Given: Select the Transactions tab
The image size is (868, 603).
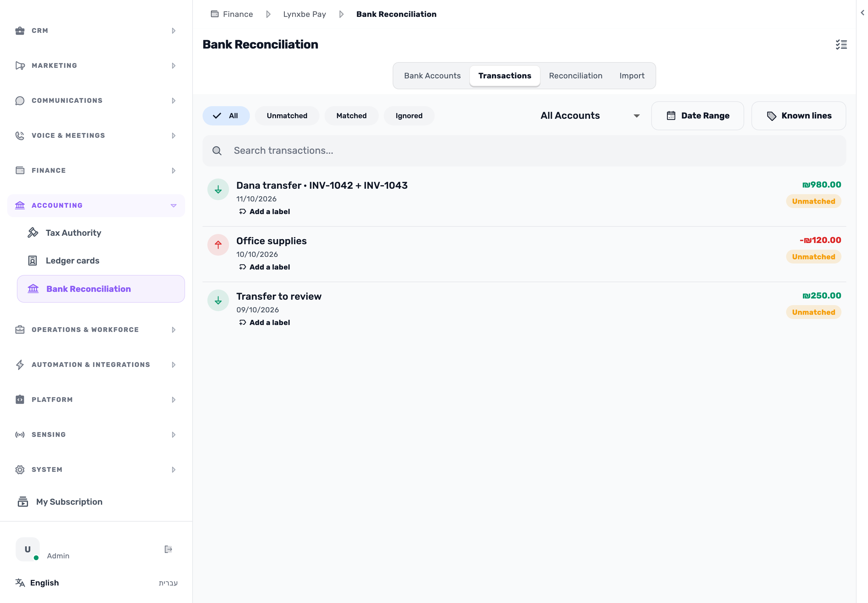Looking at the screenshot, I should point(505,76).
